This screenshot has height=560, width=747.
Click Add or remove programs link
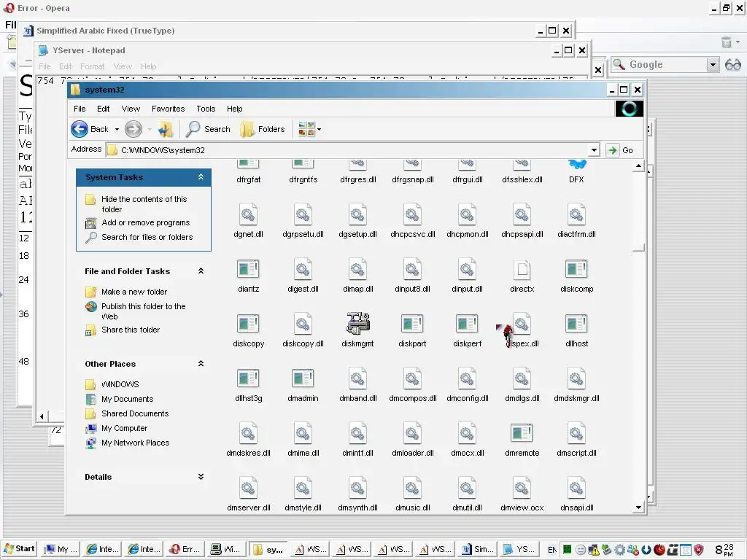[x=145, y=222]
